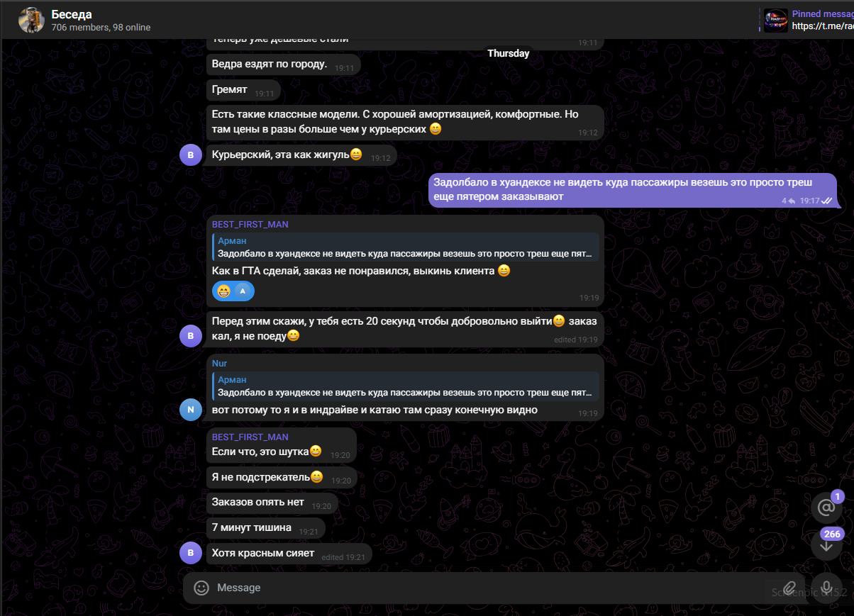Open the emoji picker smiley icon
854x616 pixels.
pyautogui.click(x=201, y=588)
